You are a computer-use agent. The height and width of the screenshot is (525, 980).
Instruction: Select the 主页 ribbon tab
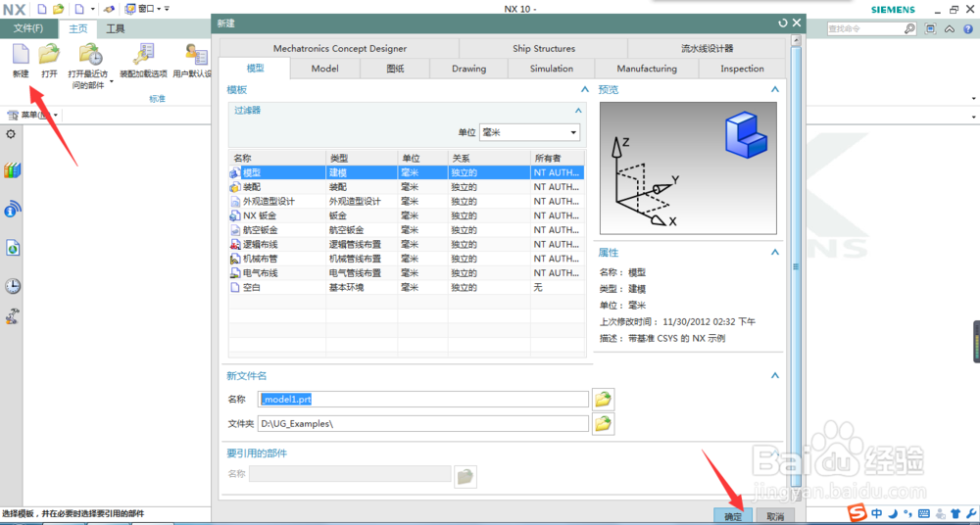[x=78, y=28]
